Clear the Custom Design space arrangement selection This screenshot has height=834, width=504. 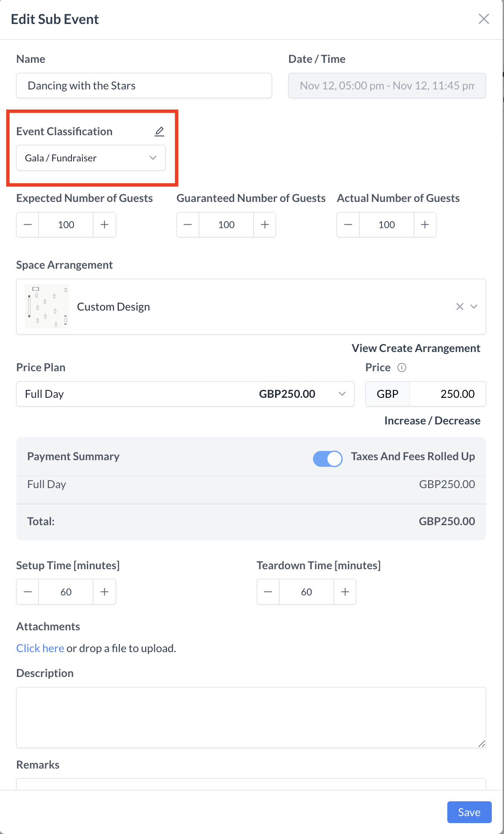pos(460,307)
